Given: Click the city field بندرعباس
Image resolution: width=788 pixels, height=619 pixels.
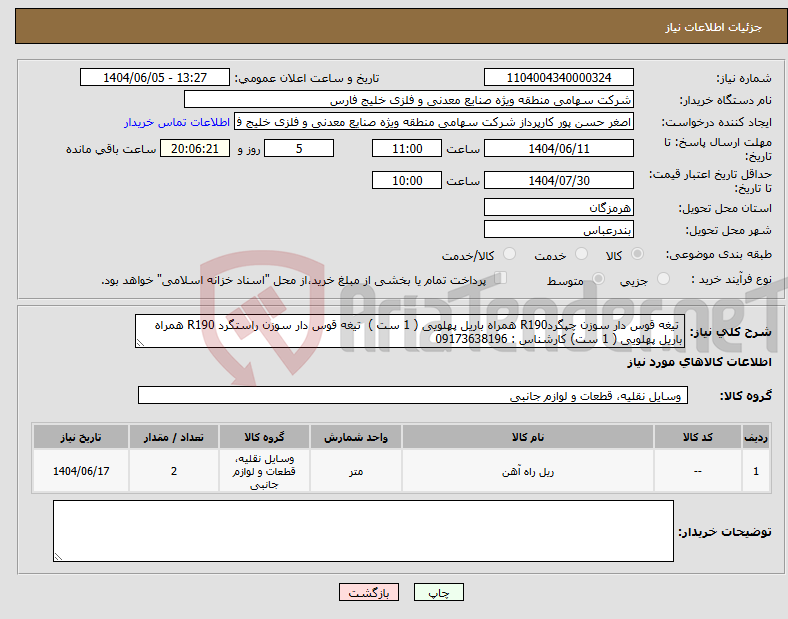Looking at the screenshot, I should click(x=559, y=230).
